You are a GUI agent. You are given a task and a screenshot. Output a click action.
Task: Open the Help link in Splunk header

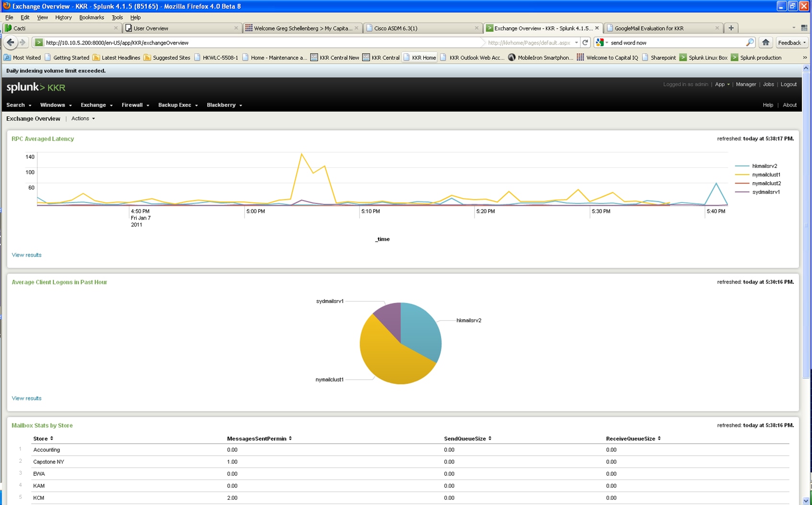tap(767, 105)
